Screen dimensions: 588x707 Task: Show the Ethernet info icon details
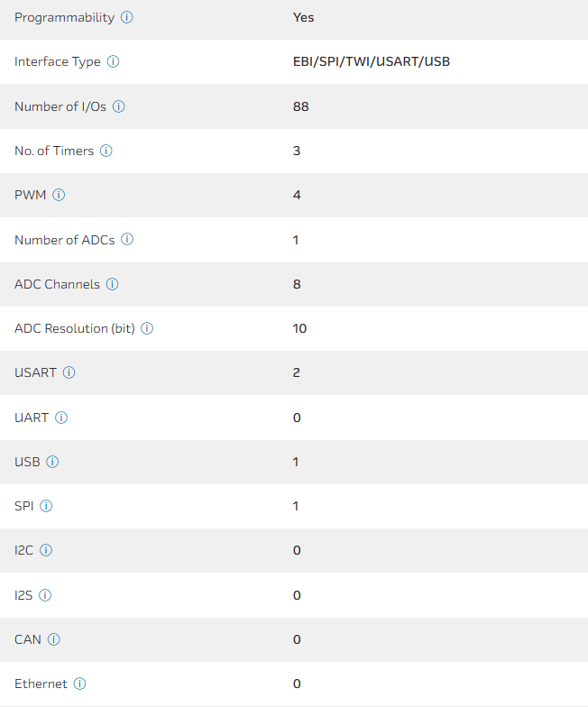[x=79, y=684]
